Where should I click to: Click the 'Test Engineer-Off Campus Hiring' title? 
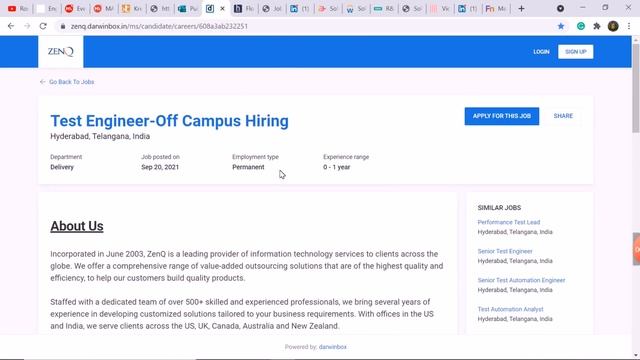[x=169, y=121]
